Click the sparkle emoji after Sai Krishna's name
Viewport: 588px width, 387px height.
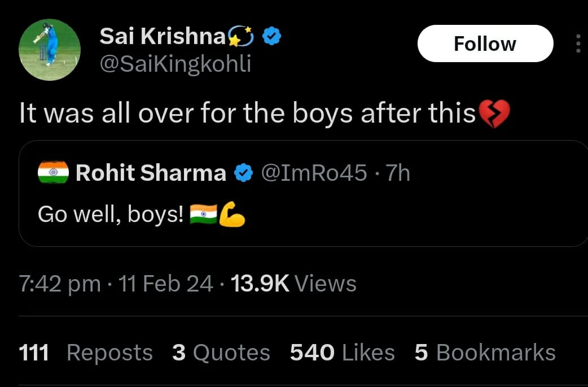point(241,37)
